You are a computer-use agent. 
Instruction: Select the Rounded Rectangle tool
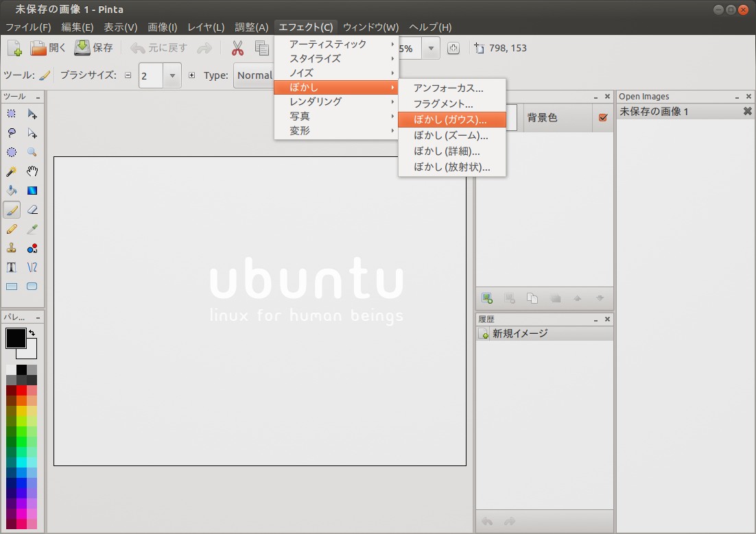[32, 287]
